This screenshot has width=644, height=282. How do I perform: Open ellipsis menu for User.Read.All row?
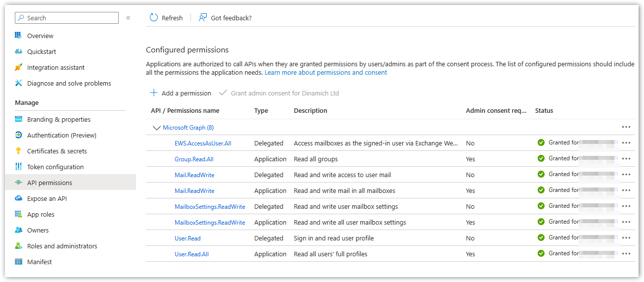[626, 254]
